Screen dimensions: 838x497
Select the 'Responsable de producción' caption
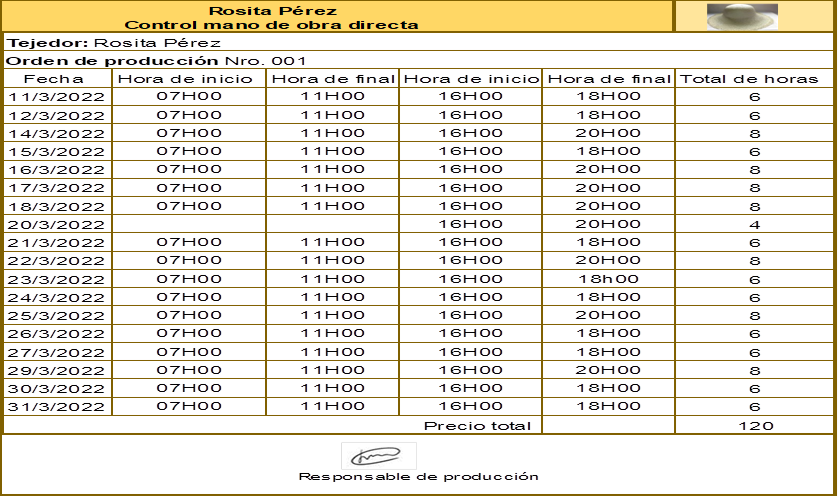pos(418,477)
